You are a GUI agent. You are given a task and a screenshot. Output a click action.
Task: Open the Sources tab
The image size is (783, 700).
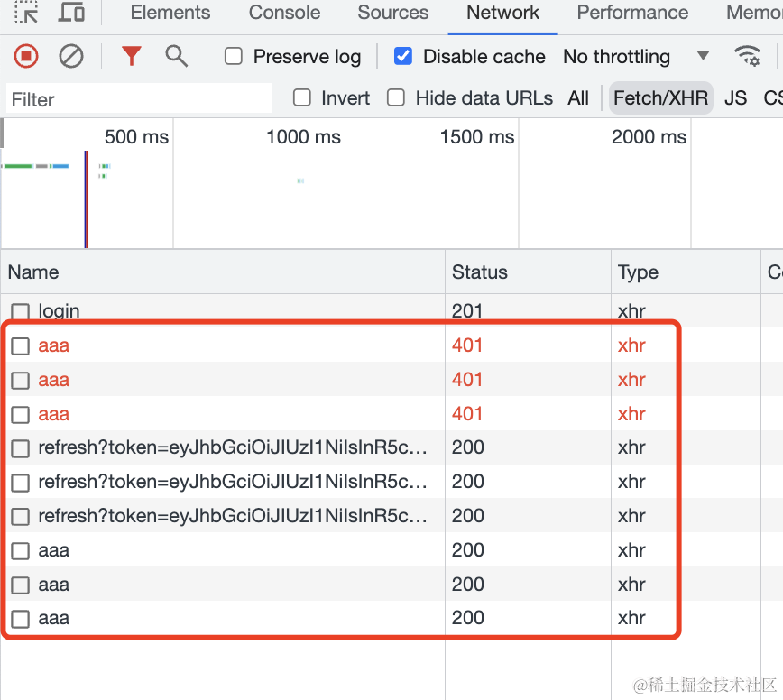(393, 13)
